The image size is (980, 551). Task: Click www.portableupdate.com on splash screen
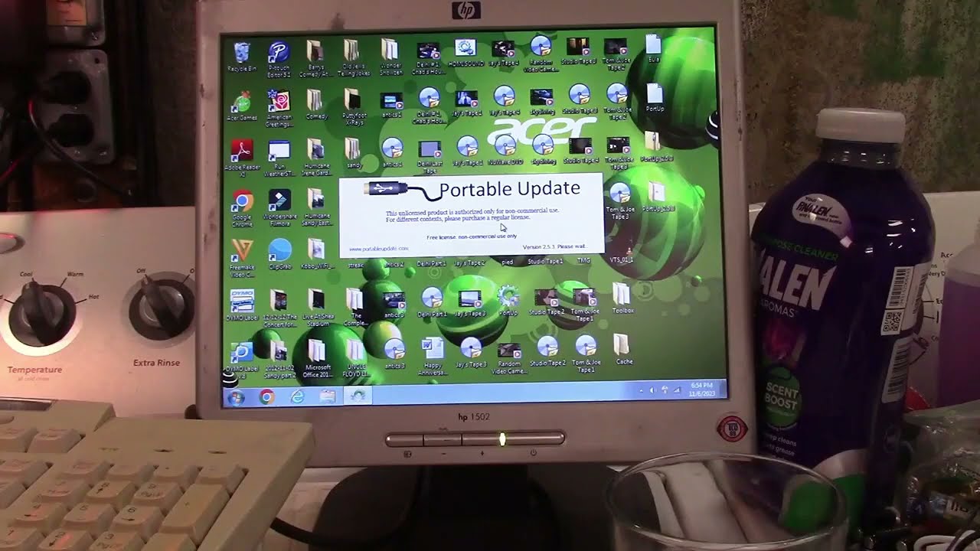(378, 249)
